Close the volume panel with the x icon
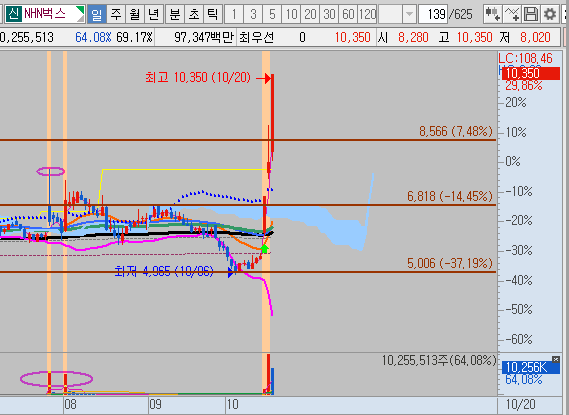This screenshot has width=569, height=415. 556,359
